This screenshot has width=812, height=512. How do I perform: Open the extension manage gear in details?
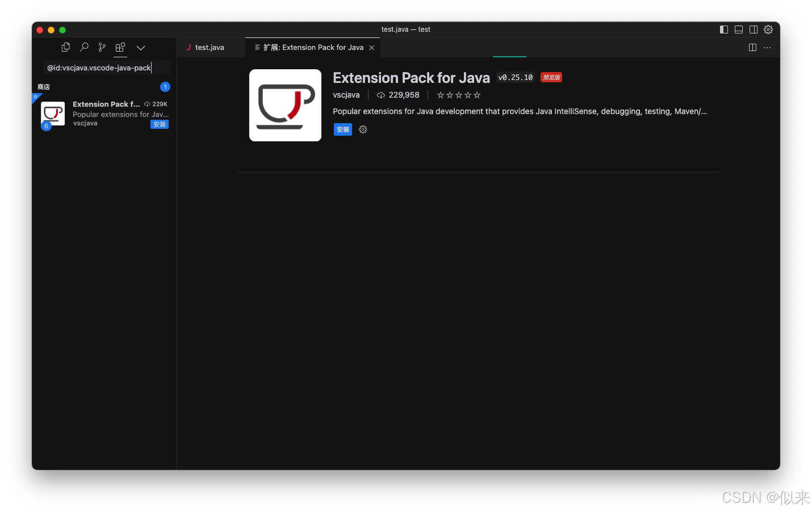pos(363,129)
